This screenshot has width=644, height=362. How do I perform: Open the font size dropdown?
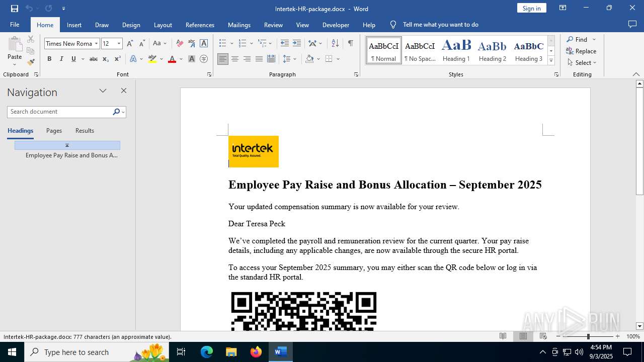[119, 44]
